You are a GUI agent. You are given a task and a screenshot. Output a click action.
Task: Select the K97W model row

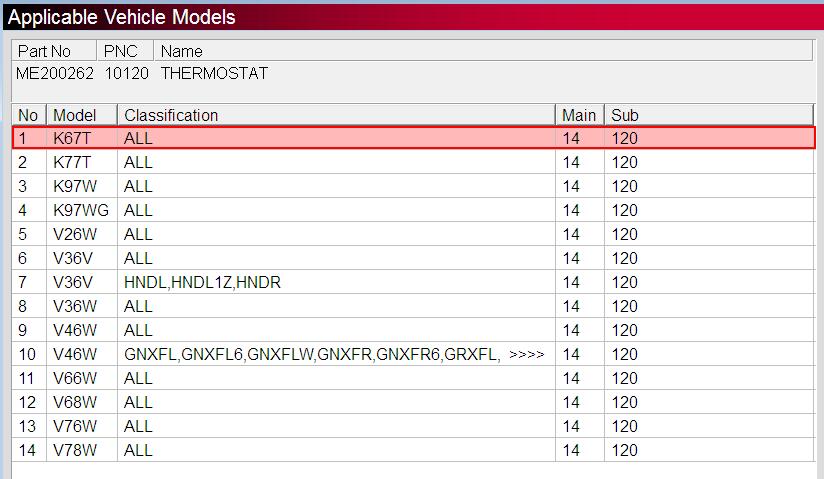pyautogui.click(x=414, y=186)
